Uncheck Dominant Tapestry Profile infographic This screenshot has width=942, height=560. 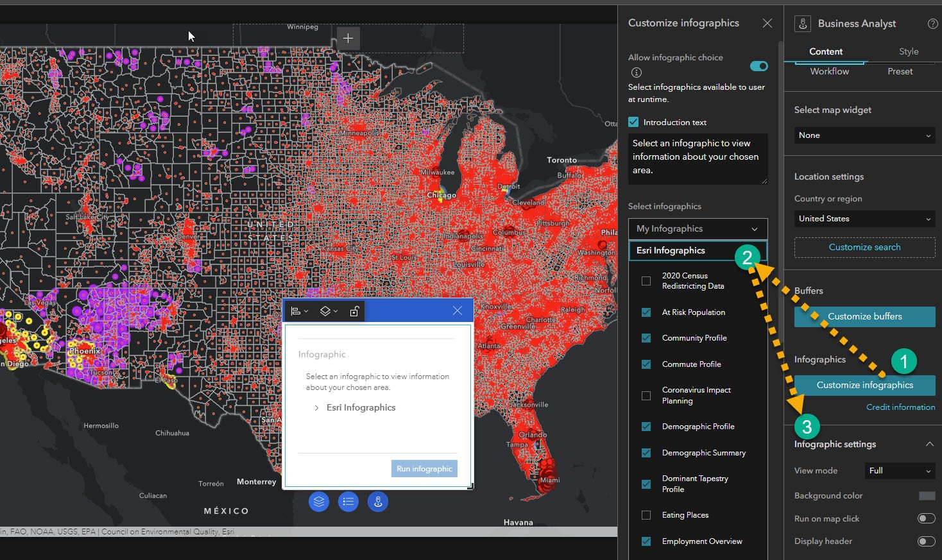point(646,484)
